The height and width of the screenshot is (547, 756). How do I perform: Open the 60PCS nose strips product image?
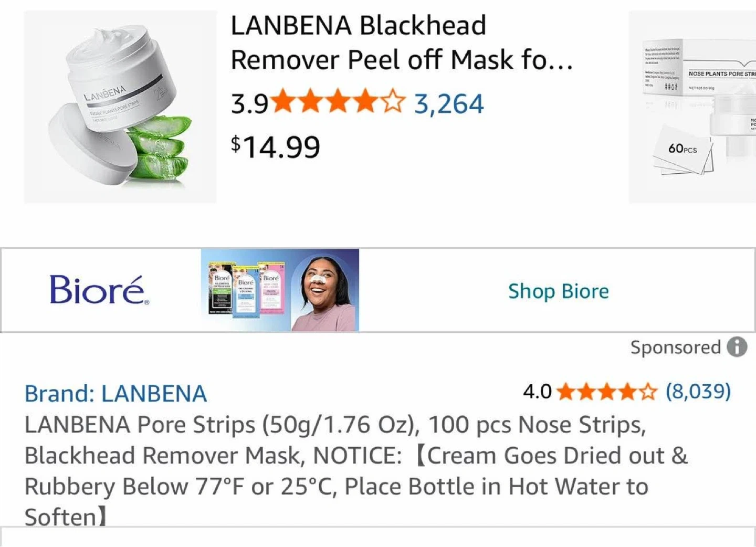(x=692, y=107)
